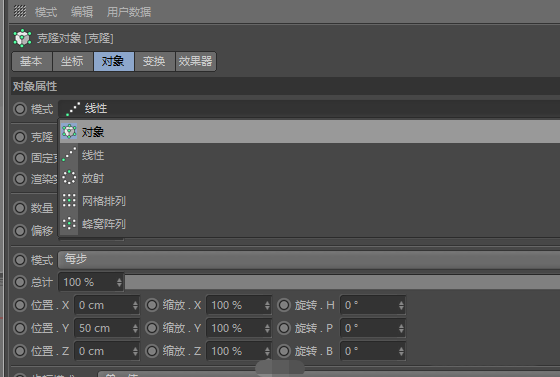The image size is (560, 377).
Task: Choose 蜂窝阵列 option in mode list
Action: click(310, 224)
